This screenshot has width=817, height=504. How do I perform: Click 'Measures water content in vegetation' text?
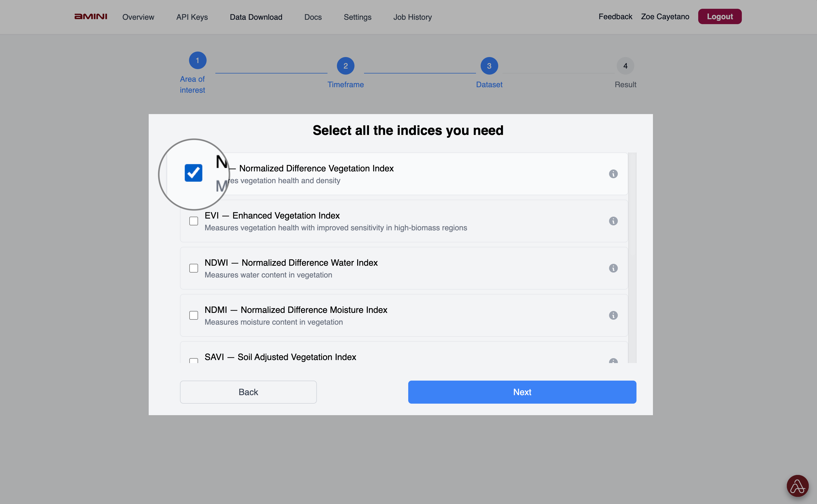(x=268, y=275)
